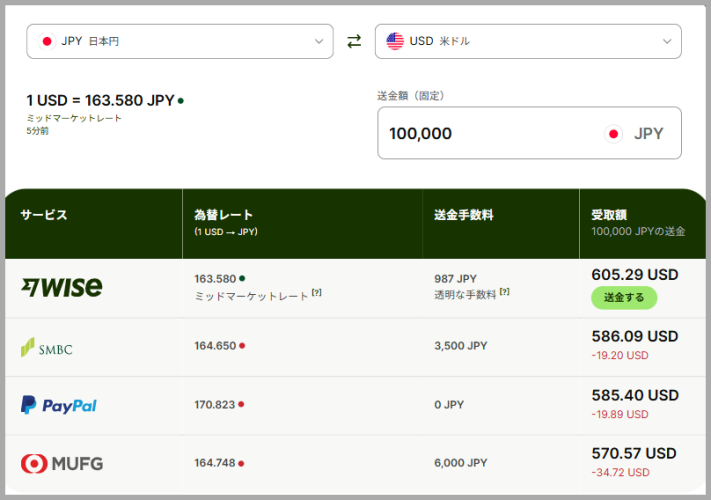Screen dimensions: 711x500
Task: Click the サービス column header
Action: click(44, 214)
